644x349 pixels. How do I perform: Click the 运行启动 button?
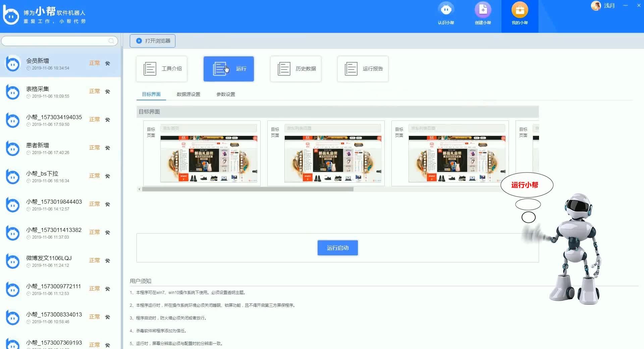tap(338, 248)
